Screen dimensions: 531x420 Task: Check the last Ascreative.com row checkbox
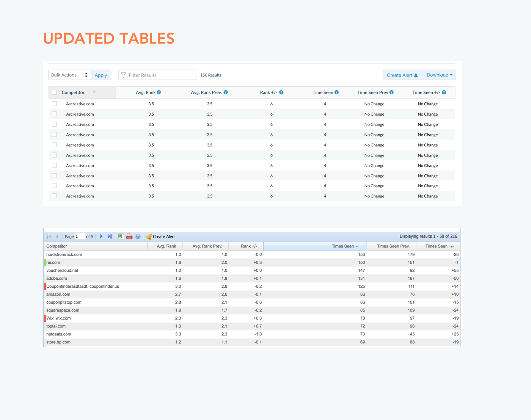click(x=54, y=196)
